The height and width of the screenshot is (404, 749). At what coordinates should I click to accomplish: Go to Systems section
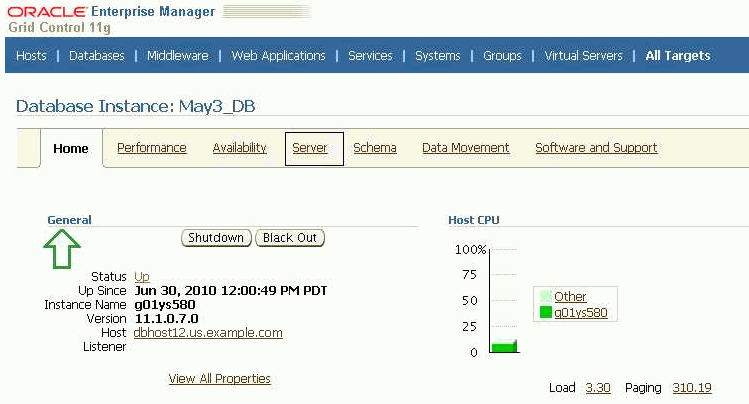pyautogui.click(x=438, y=56)
